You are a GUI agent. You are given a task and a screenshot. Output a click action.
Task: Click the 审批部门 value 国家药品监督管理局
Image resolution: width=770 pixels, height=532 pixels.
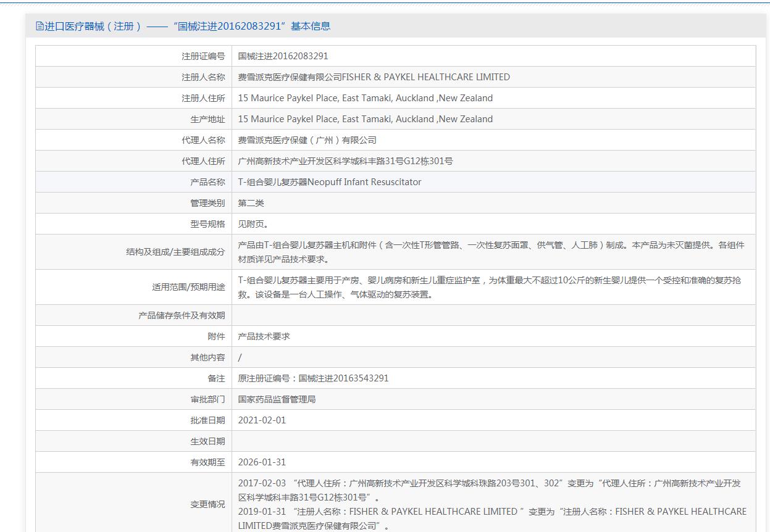[x=277, y=399]
